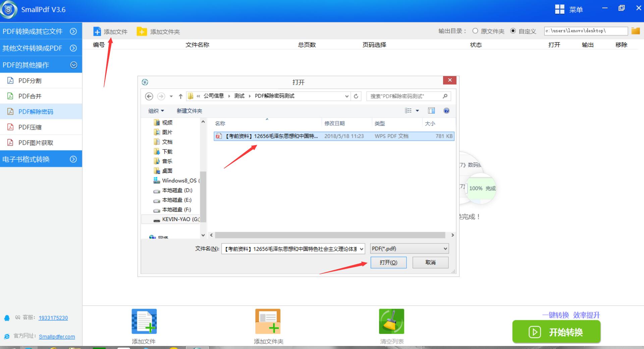Image resolution: width=644 pixels, height=349 pixels.
Task: Toggle the view mode button in the dialog
Action: tap(431, 111)
